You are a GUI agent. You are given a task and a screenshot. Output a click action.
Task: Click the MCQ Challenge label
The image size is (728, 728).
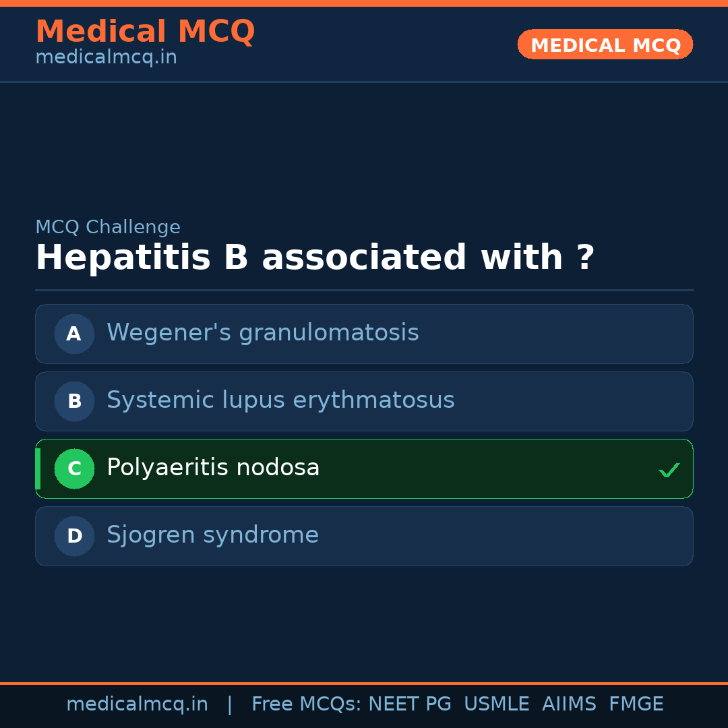point(108,228)
